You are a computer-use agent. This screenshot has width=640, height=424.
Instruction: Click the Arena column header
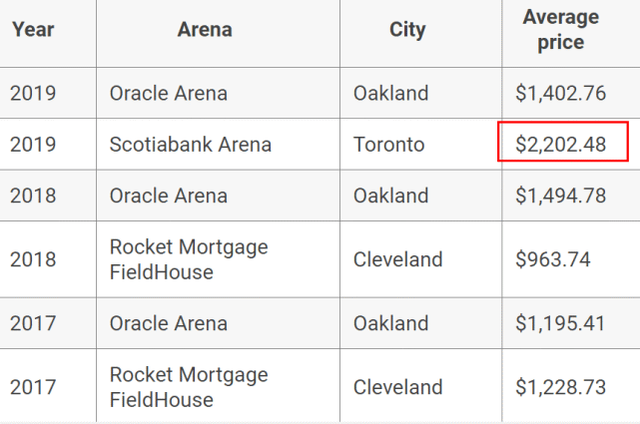[x=205, y=29]
